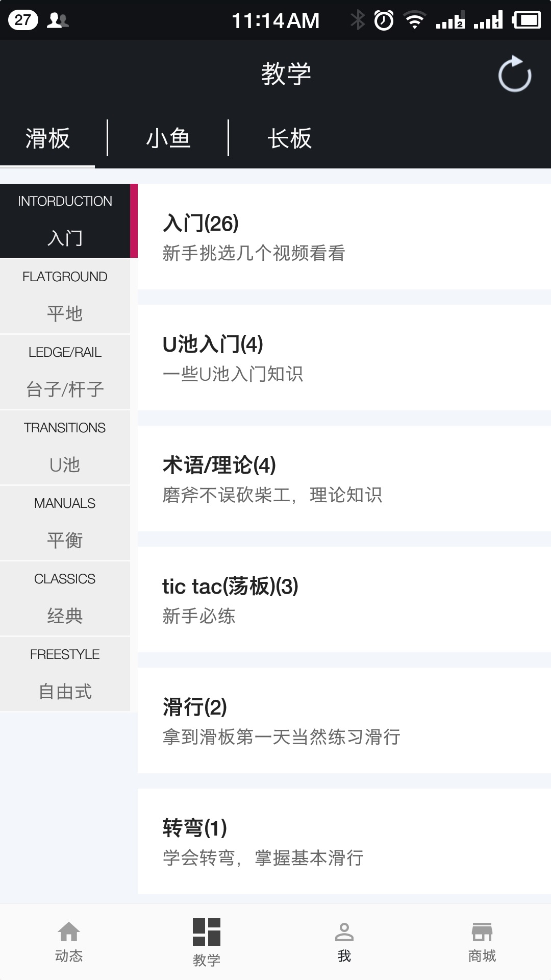Screen dimensions: 551x980
Task: Tap the notification badge showing 27
Action: pos(23,20)
